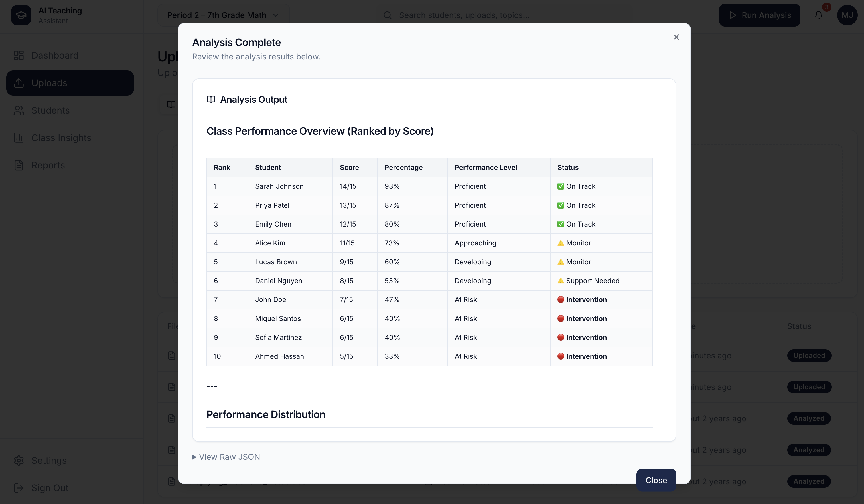Open the Reports sidebar item
The width and height of the screenshot is (864, 504).
point(48,165)
